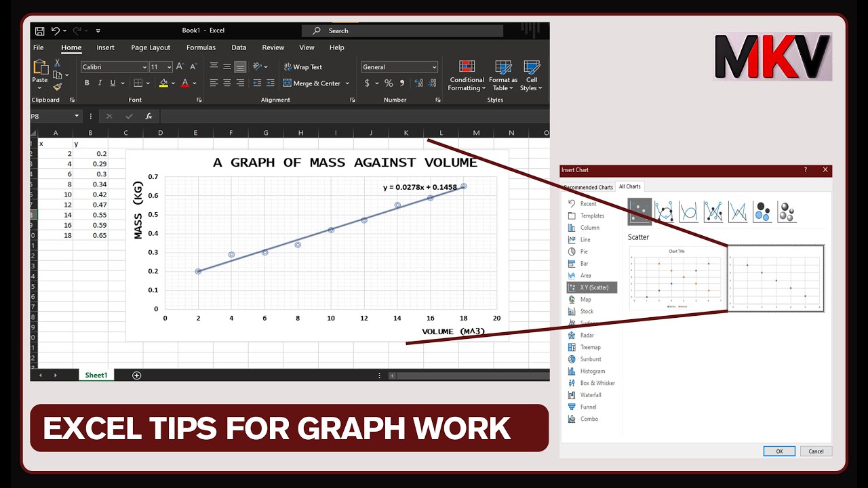Image resolution: width=868 pixels, height=488 pixels.
Task: Choose Waterfall in chart type list
Action: (591, 395)
